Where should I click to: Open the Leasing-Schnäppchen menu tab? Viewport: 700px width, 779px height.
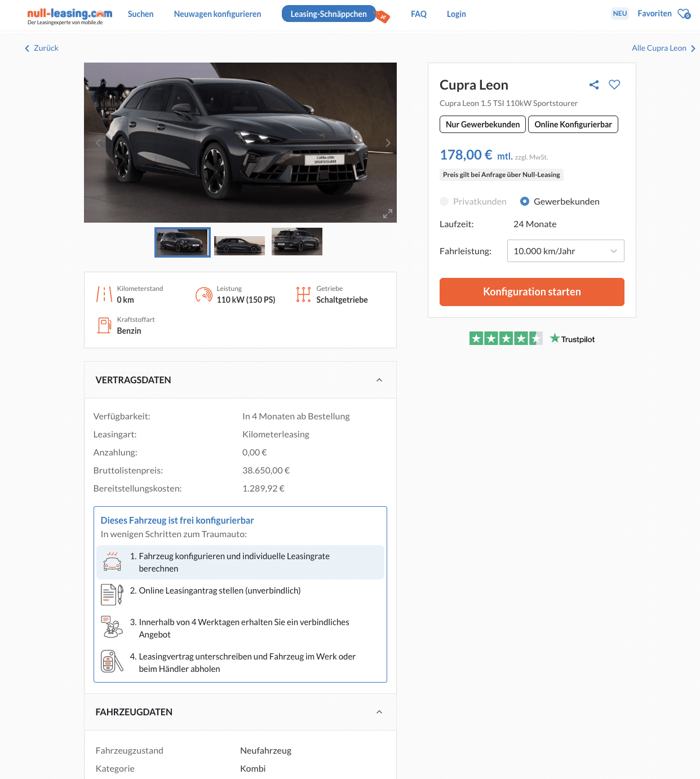[329, 14]
